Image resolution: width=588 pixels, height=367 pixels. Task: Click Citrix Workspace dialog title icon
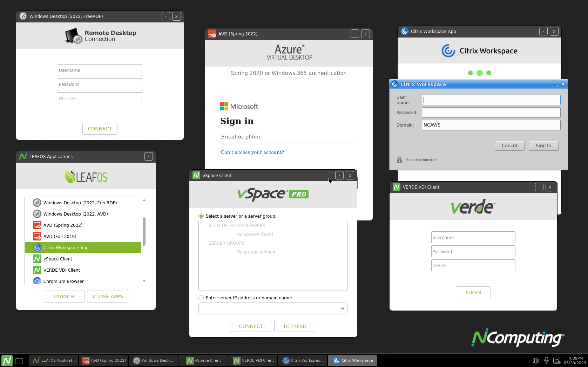[395, 84]
